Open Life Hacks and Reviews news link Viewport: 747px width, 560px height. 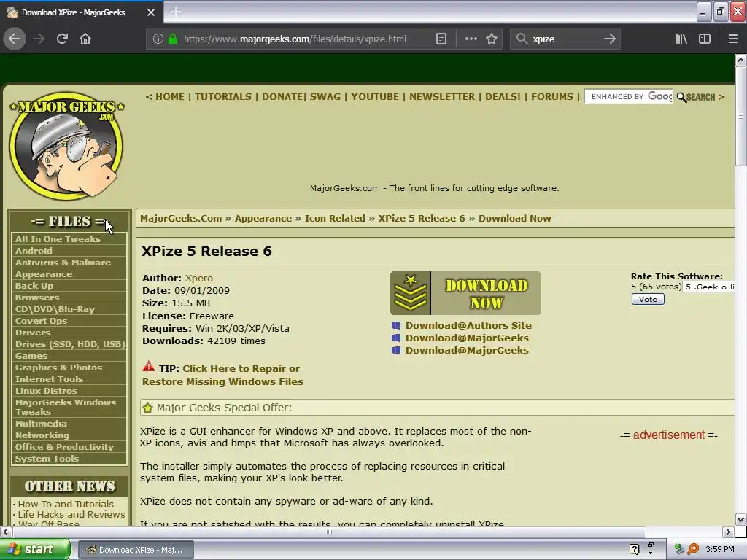coord(71,514)
